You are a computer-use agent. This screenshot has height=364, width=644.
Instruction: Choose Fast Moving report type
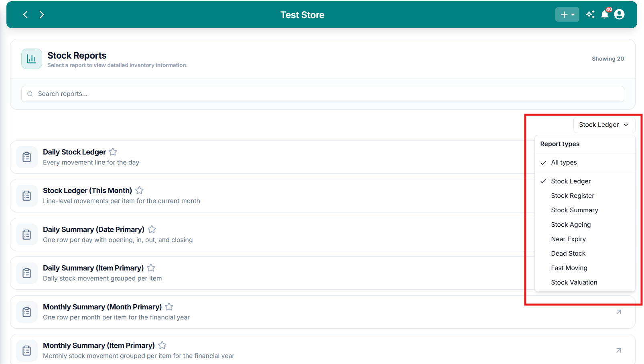point(585,268)
